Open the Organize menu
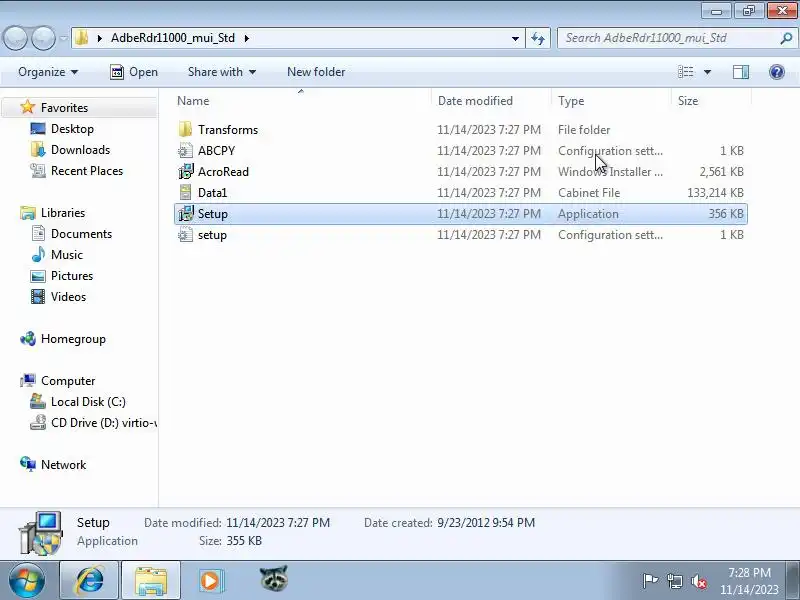800x600 pixels. coord(48,72)
